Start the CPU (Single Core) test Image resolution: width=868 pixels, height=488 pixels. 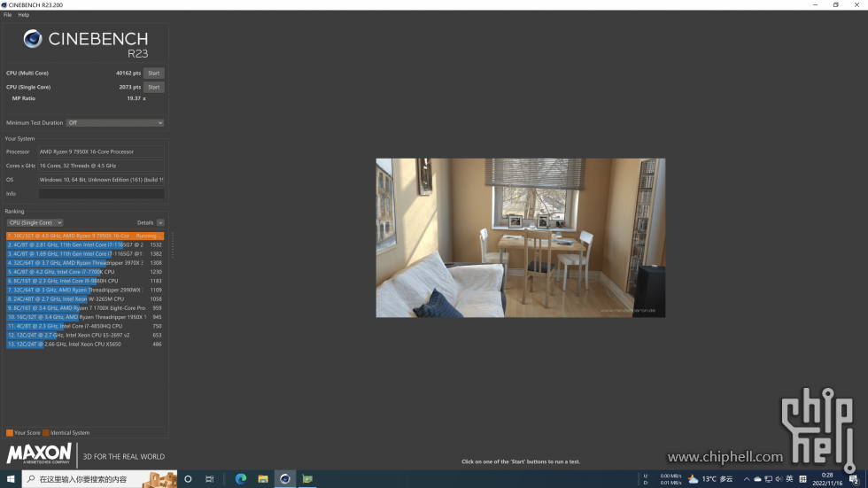[x=153, y=87]
